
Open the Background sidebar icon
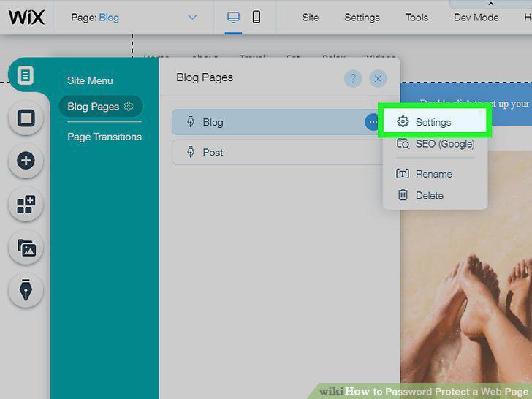(x=26, y=118)
